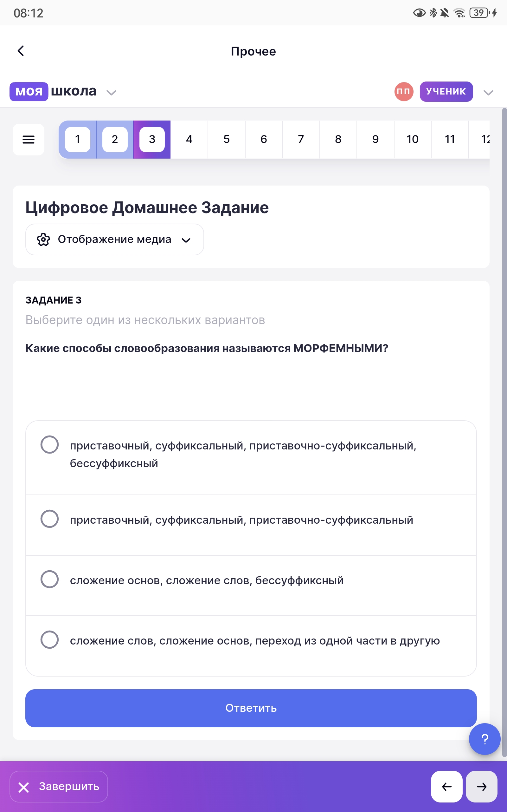Click the Завершить button
The image size is (507, 812).
pyautogui.click(x=59, y=787)
